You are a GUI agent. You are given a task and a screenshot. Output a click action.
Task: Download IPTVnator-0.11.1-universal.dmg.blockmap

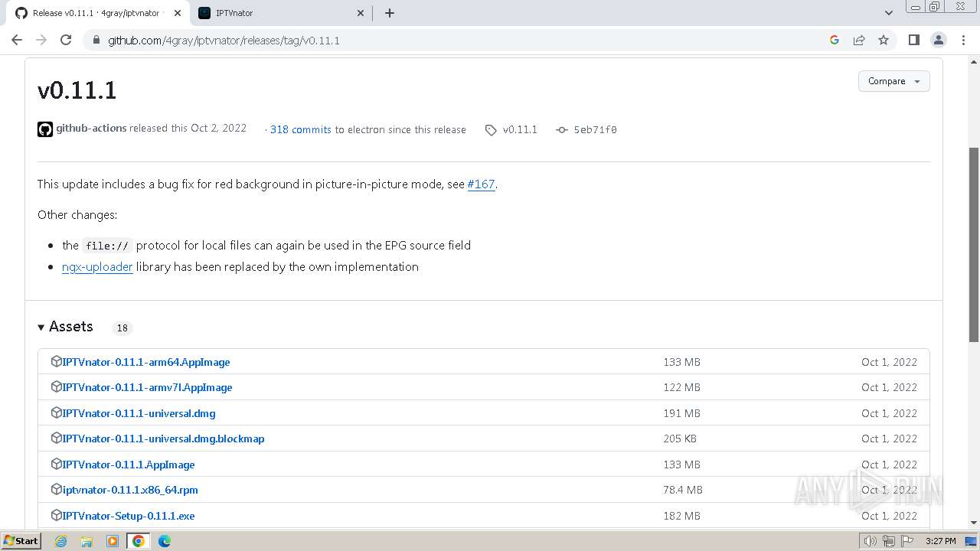(163, 439)
